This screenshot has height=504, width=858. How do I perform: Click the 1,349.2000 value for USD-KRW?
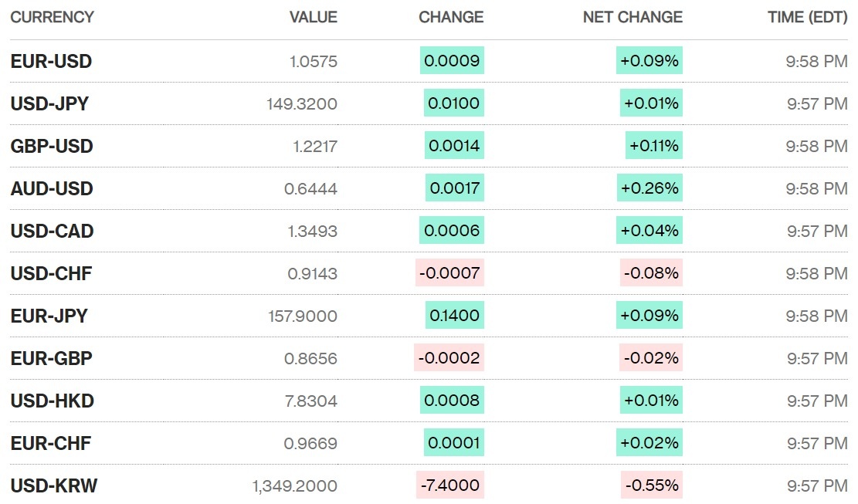294,485
